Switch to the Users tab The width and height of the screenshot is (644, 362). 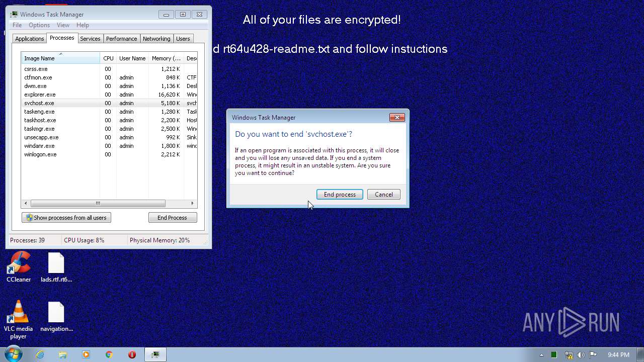point(183,39)
